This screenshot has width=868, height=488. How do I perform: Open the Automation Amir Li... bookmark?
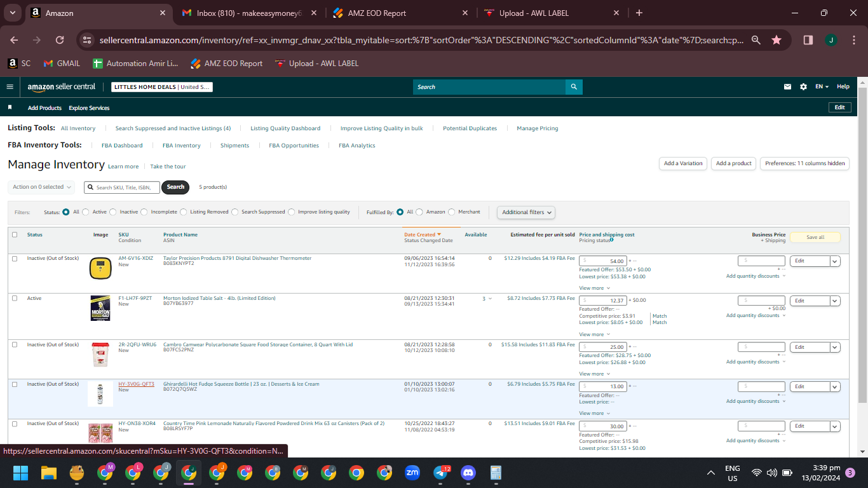[135, 64]
